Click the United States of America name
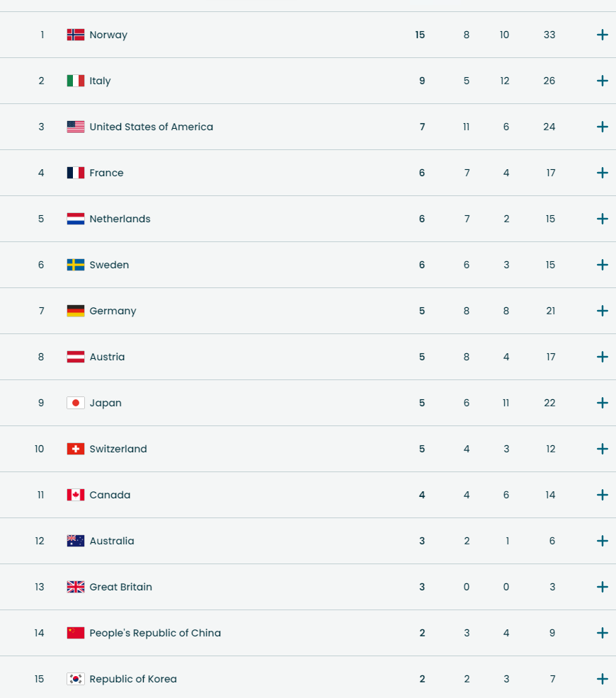 [151, 127]
